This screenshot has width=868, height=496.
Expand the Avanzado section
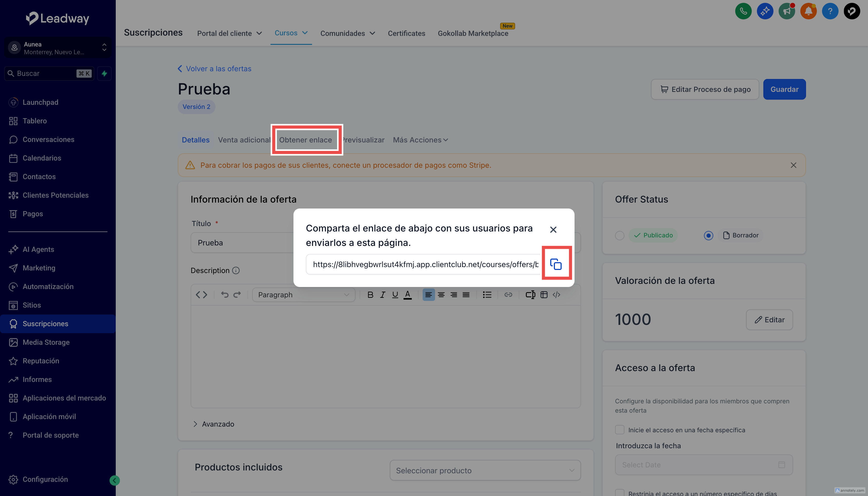pyautogui.click(x=213, y=424)
